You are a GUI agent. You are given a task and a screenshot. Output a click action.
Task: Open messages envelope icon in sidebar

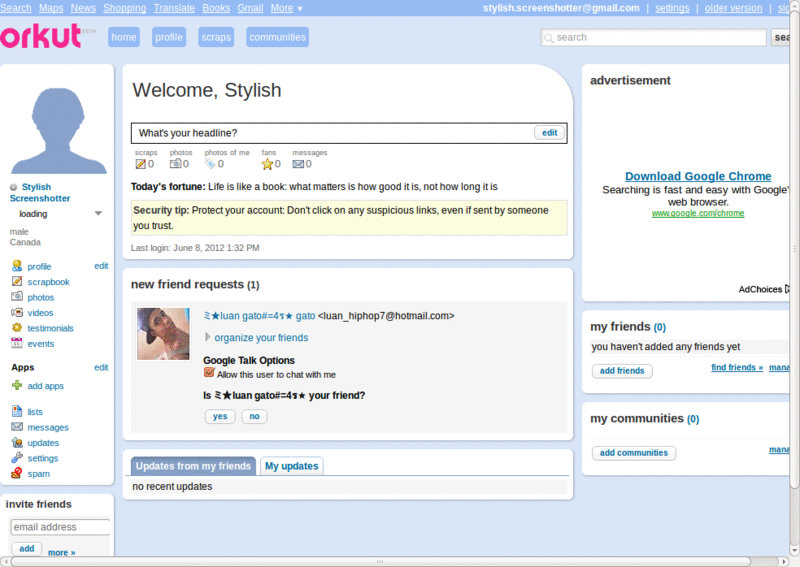coord(17,427)
